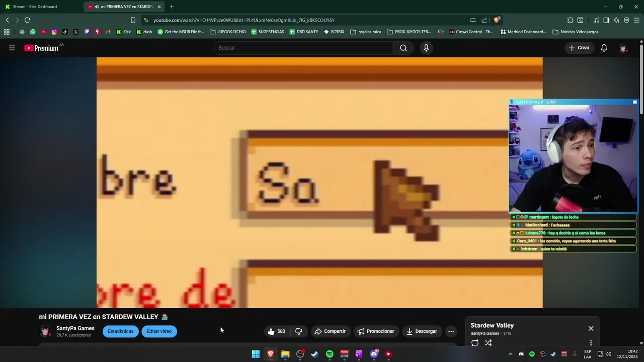Open more actions ellipsis menu
Viewport: 644px width, 362px height.
coord(451,331)
